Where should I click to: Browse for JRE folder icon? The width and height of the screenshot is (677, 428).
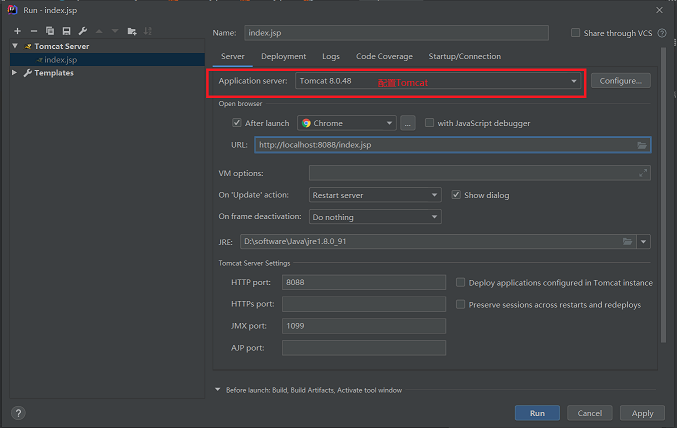[627, 241]
